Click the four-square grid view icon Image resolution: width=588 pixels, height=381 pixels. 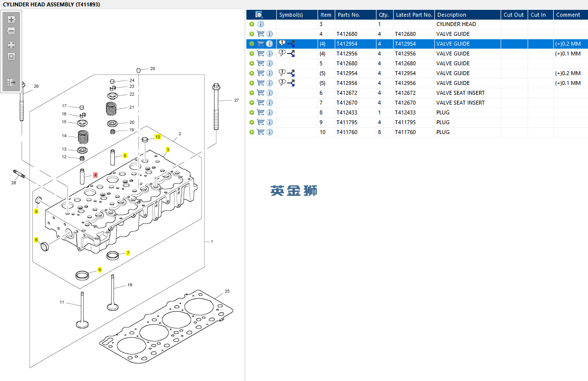(11, 45)
